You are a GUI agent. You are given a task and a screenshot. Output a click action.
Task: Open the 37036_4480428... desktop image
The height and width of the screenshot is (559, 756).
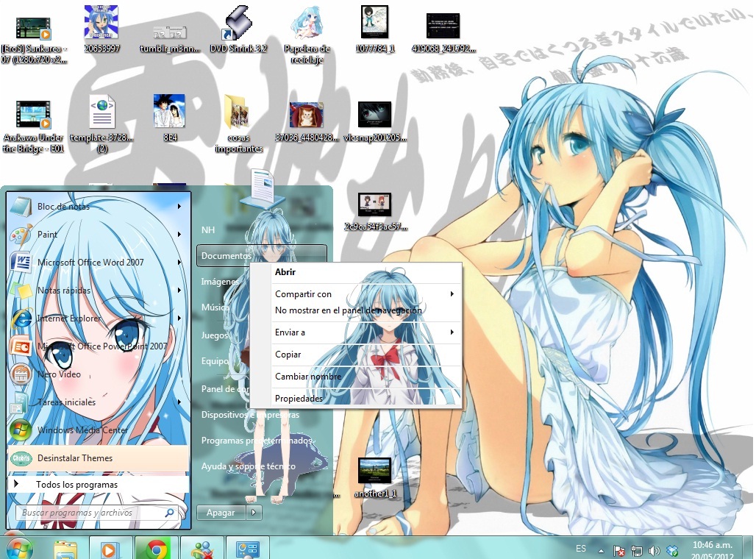coord(307,121)
